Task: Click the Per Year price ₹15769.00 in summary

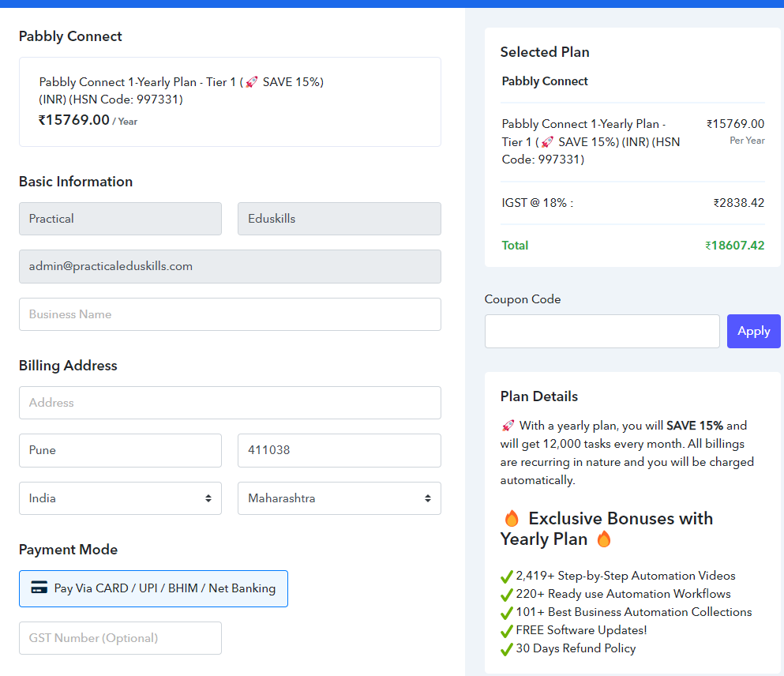Action: (735, 123)
